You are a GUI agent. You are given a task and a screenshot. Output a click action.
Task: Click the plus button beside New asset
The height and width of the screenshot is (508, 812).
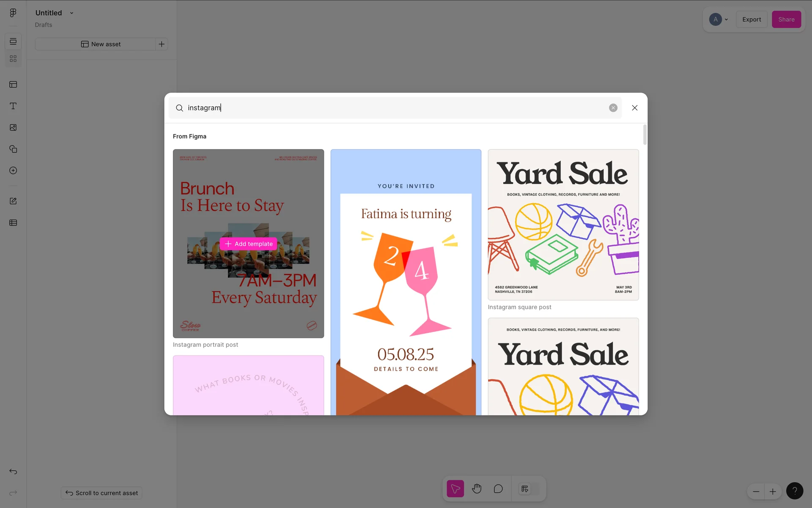[162, 44]
